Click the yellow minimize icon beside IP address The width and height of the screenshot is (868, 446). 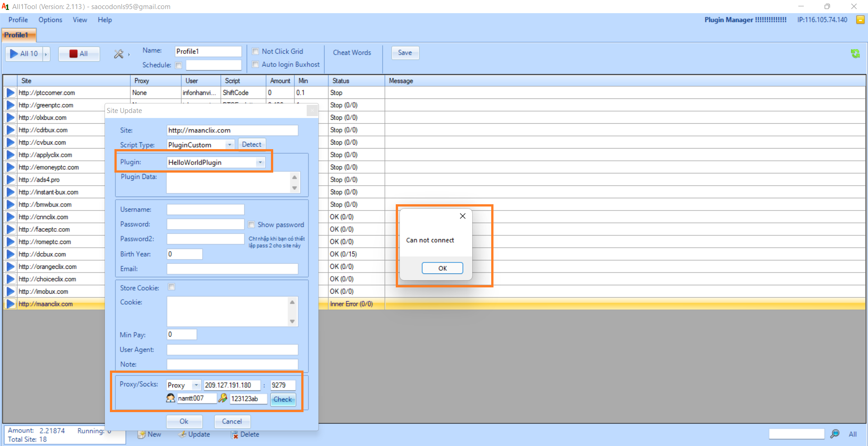click(x=860, y=20)
